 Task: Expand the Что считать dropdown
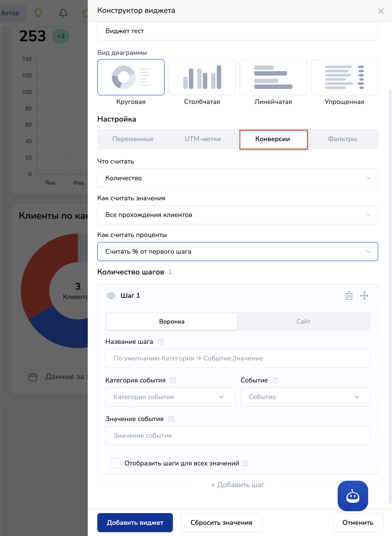pyautogui.click(x=237, y=178)
